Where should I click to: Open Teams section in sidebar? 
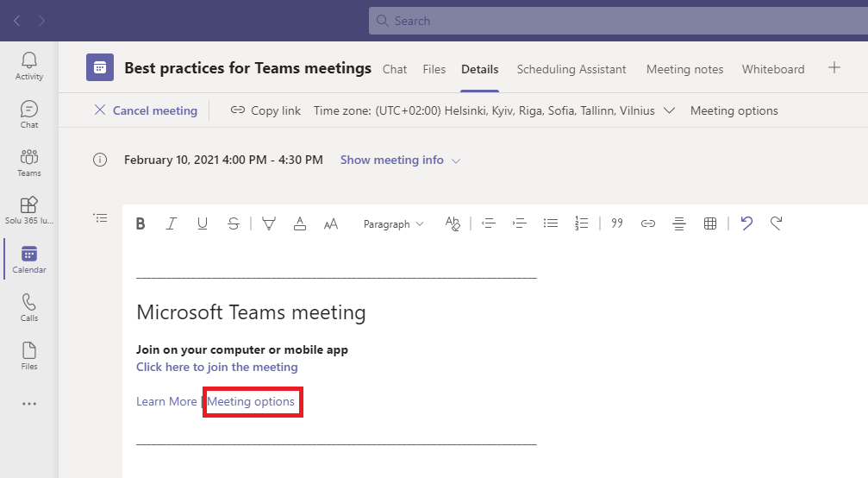tap(29, 162)
